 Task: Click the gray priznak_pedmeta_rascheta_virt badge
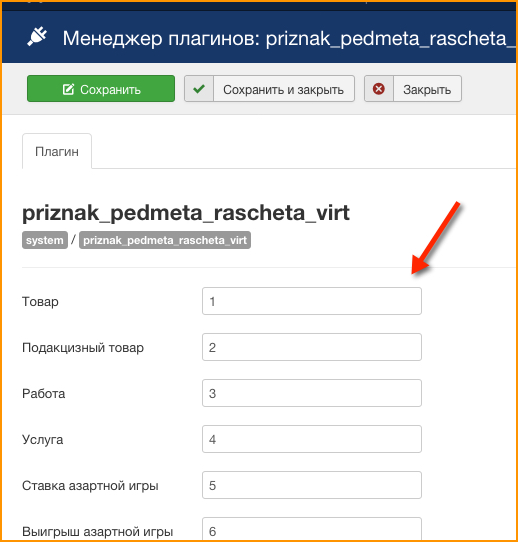(165, 240)
